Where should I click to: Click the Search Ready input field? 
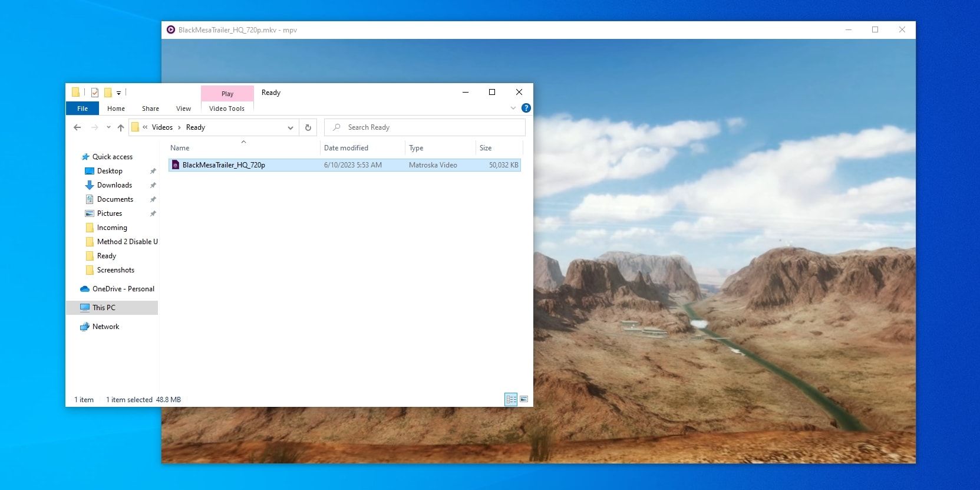click(x=425, y=127)
